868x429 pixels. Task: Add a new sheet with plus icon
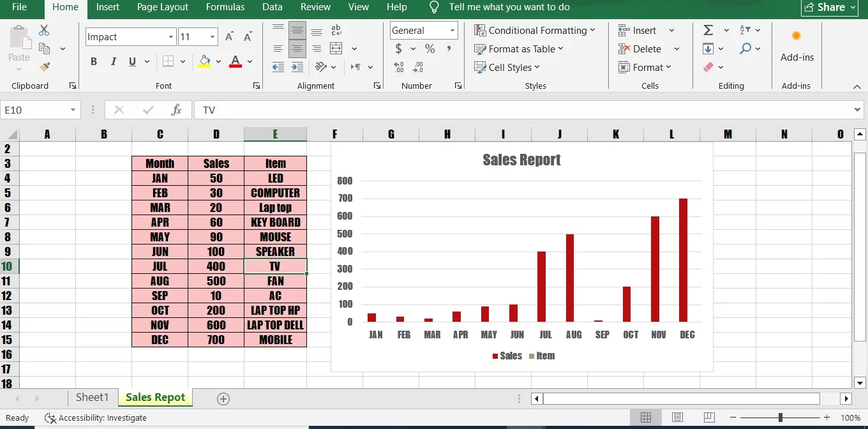223,398
